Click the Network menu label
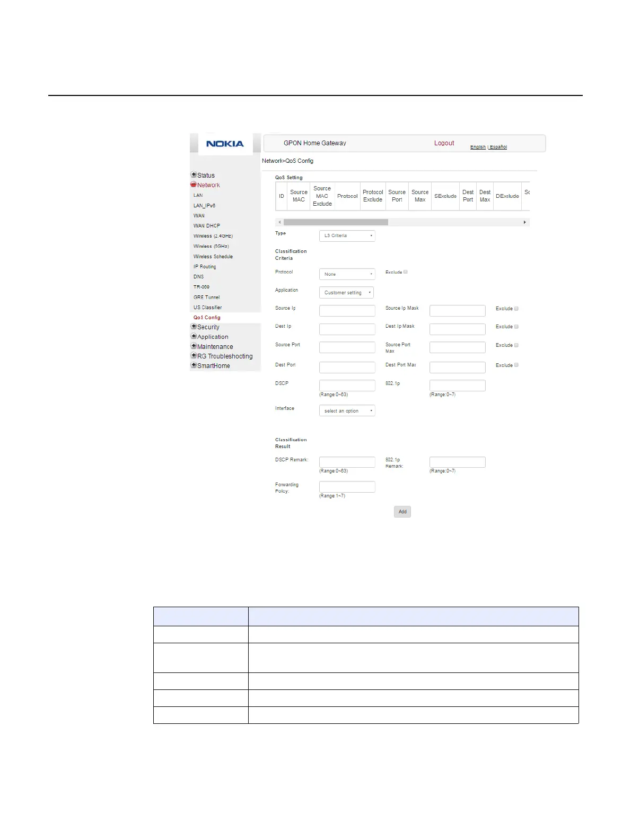 tap(208, 185)
